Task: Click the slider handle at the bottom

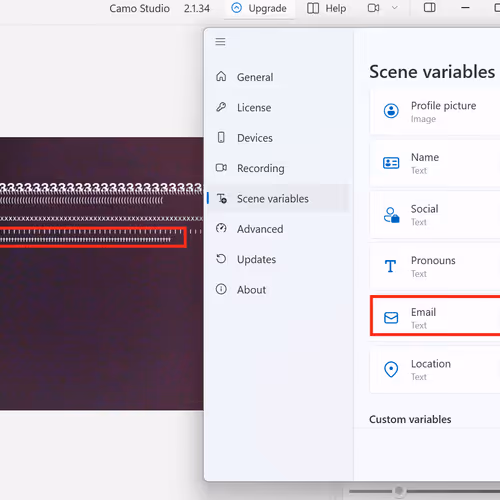Action: click(399, 491)
